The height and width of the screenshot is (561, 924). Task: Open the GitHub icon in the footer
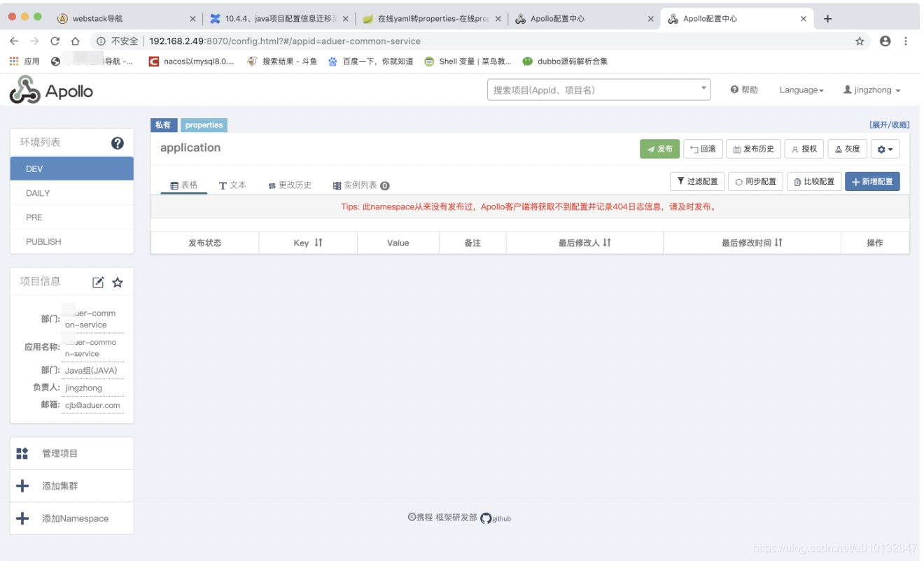pos(486,518)
